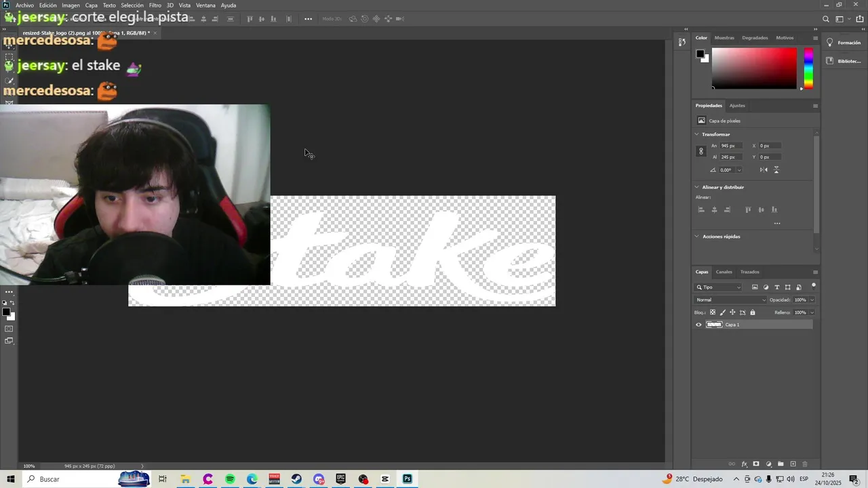Create a new adjustment layer icon

pyautogui.click(x=768, y=464)
